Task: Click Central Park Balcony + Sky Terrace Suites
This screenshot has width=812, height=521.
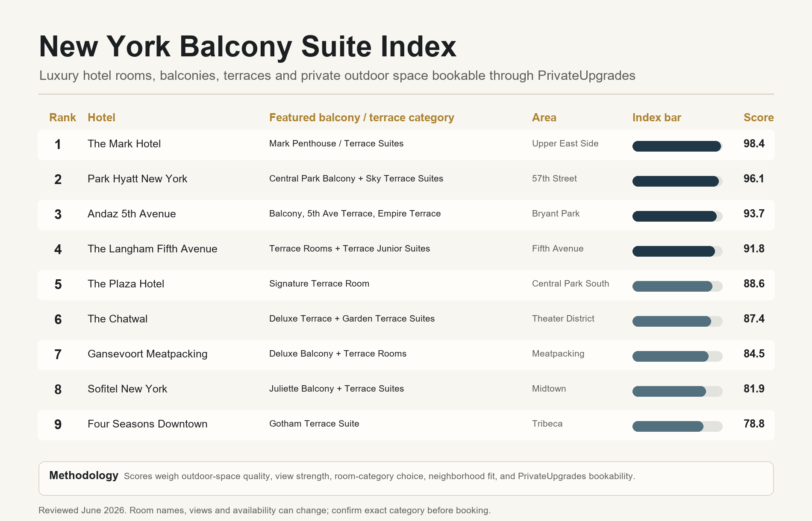Action: click(x=356, y=179)
